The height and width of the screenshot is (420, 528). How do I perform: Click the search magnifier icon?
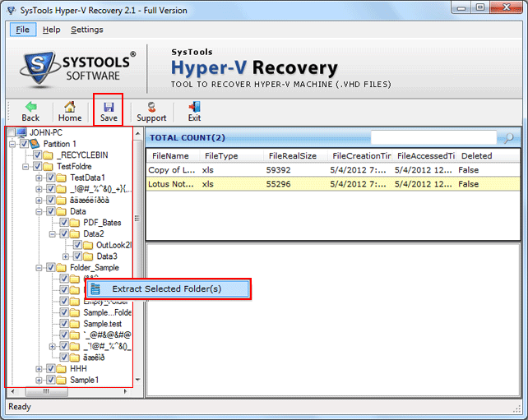(x=509, y=137)
